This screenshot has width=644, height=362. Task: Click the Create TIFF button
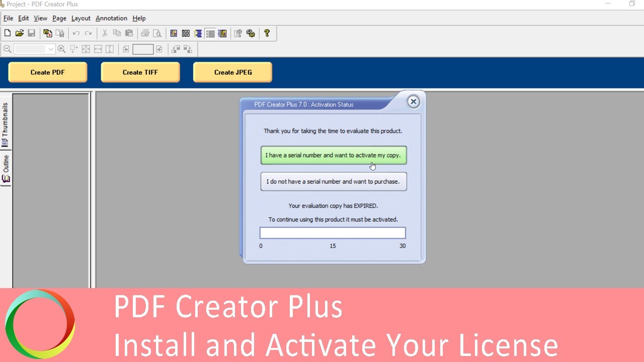tap(140, 72)
